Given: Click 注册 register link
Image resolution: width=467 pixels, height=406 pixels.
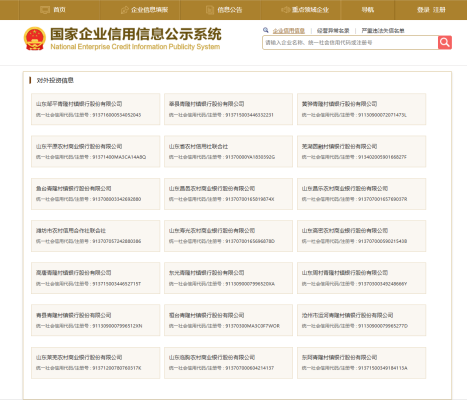Looking at the screenshot, I should [x=439, y=10].
